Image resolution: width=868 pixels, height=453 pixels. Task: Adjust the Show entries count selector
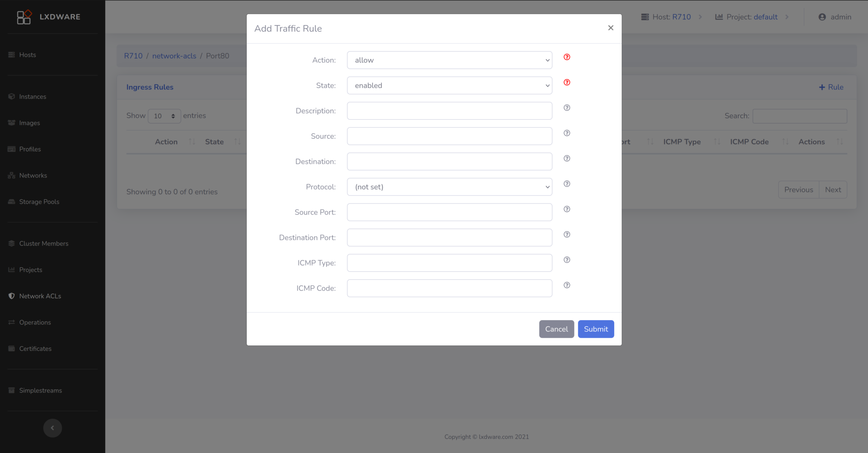pyautogui.click(x=164, y=116)
